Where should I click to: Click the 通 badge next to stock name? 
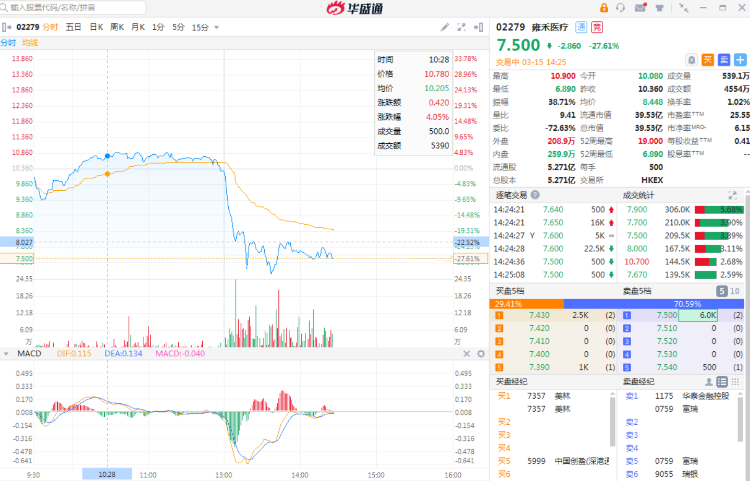[581, 27]
